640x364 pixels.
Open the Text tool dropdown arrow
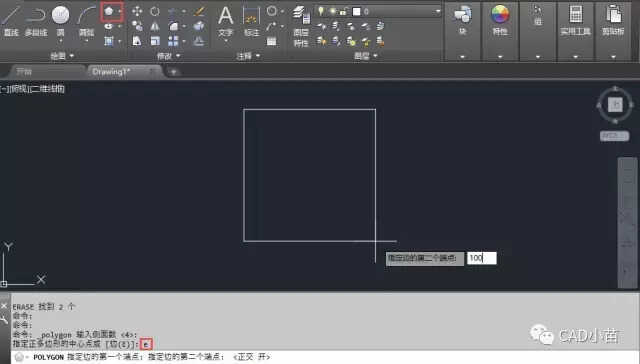226,41
